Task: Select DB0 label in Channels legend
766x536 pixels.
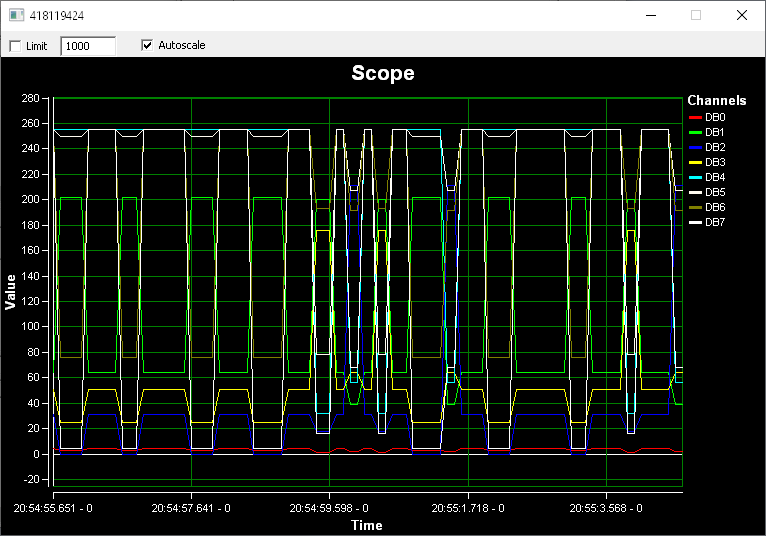Action: coord(715,117)
